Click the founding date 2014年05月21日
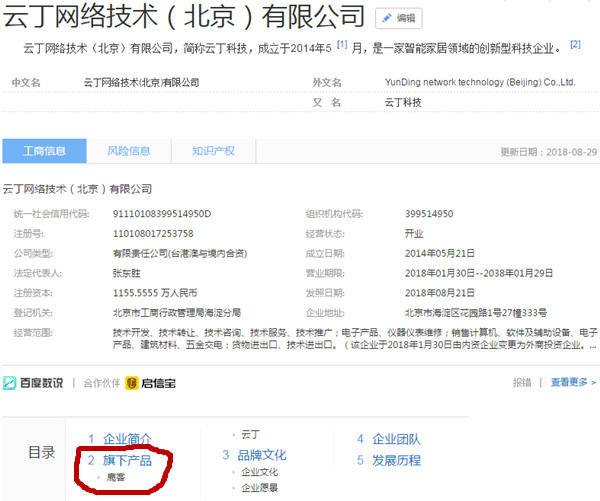Viewport: 600px width, 501px height. [440, 253]
